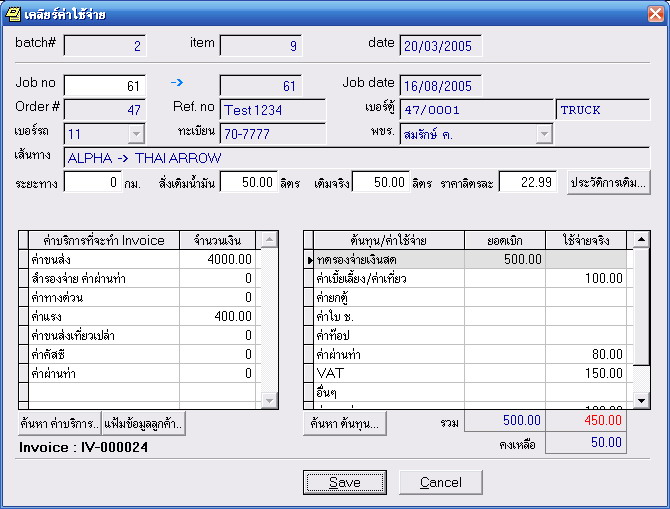
Task: Click the Job no input field
Action: (x=105, y=86)
